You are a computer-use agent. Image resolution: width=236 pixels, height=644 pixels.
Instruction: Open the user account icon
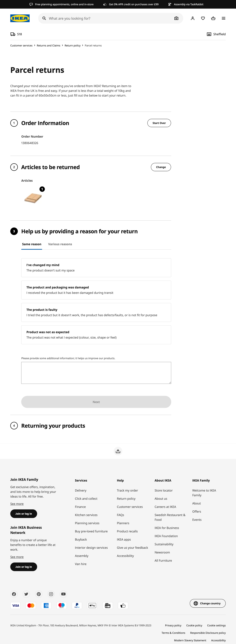click(x=193, y=18)
